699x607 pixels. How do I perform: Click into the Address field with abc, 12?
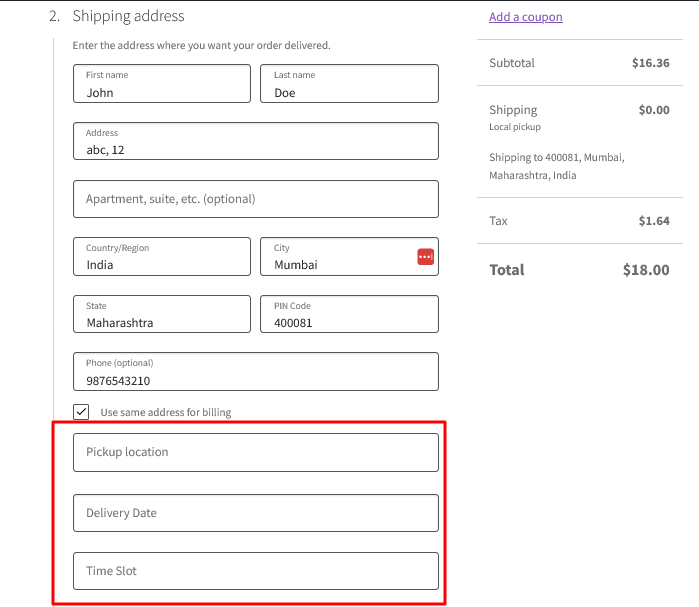256,141
